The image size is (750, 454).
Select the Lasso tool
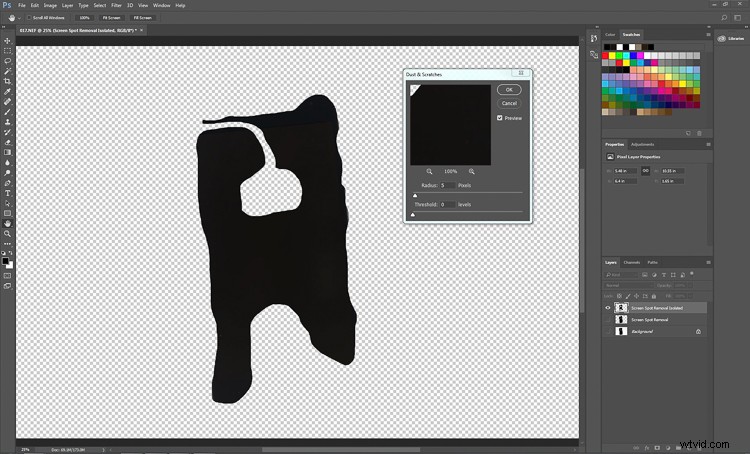7,60
